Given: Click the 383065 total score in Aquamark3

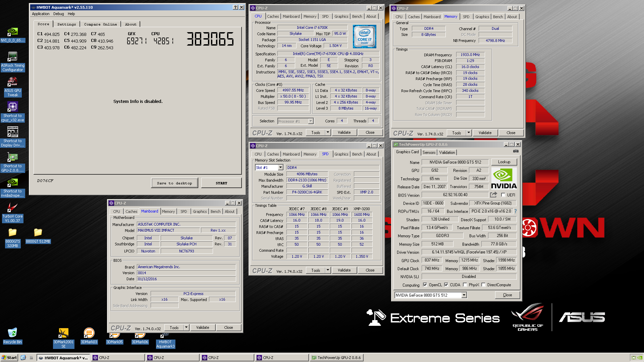Looking at the screenshot, I should (x=210, y=39).
